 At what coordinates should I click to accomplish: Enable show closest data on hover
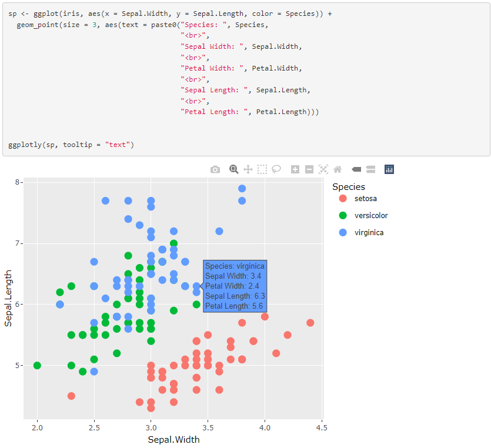tap(356, 169)
